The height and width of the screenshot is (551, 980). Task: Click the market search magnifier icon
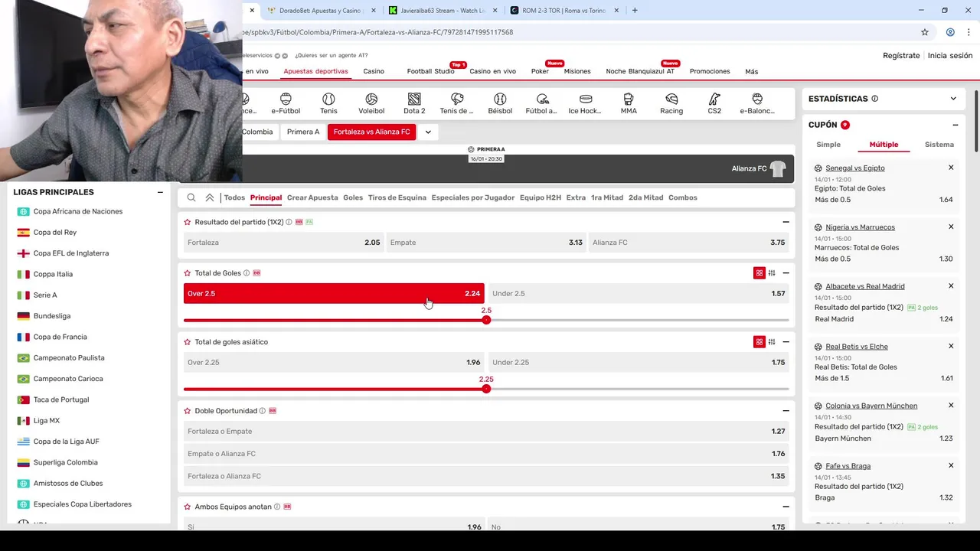191,197
